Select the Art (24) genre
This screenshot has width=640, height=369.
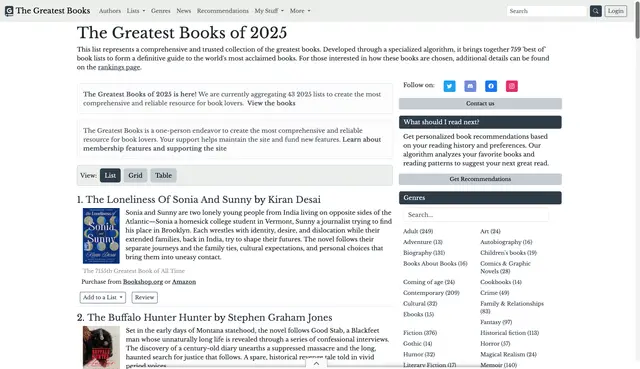click(x=490, y=231)
